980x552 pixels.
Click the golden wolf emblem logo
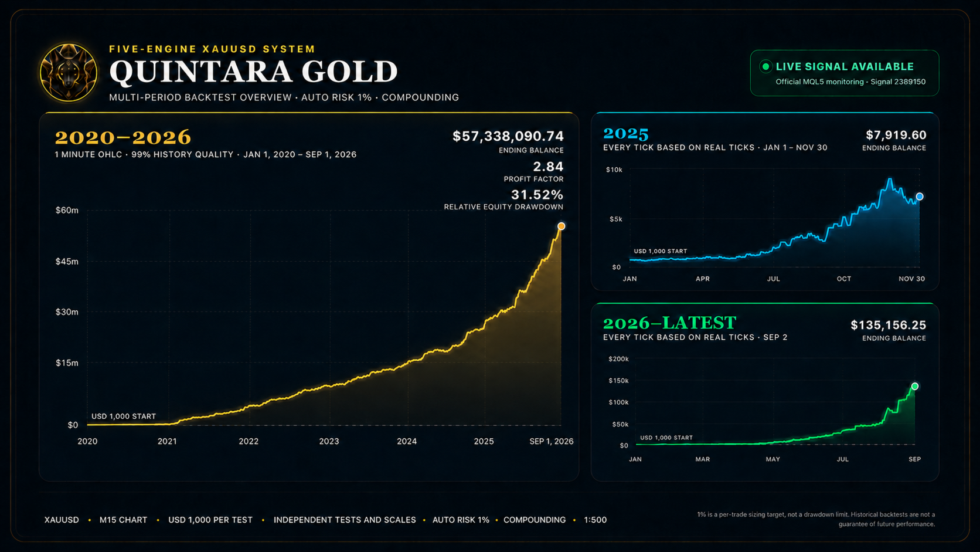click(x=69, y=73)
